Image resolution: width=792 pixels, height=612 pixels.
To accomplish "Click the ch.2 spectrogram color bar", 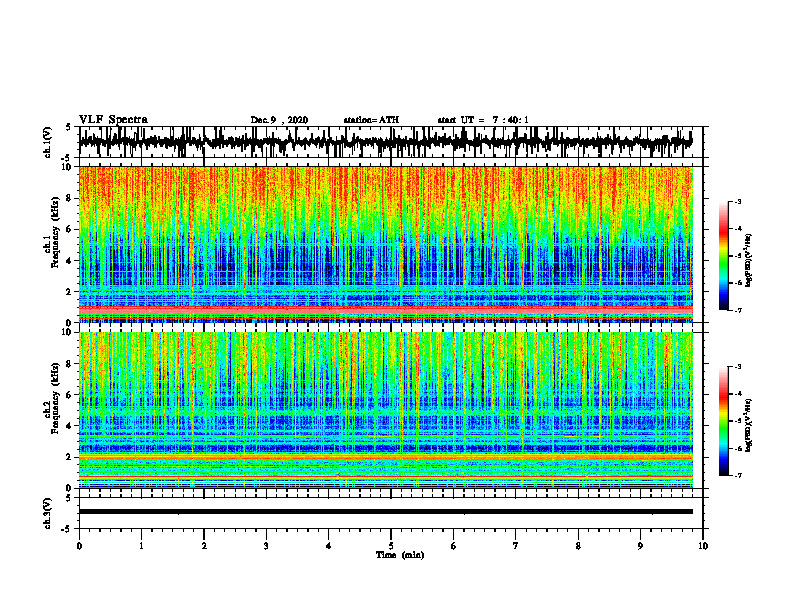I will [724, 421].
